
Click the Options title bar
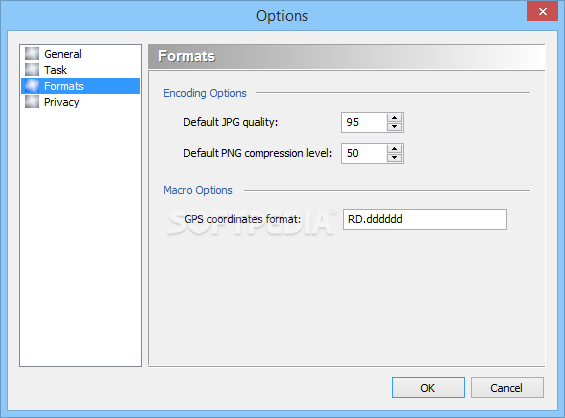click(x=282, y=16)
